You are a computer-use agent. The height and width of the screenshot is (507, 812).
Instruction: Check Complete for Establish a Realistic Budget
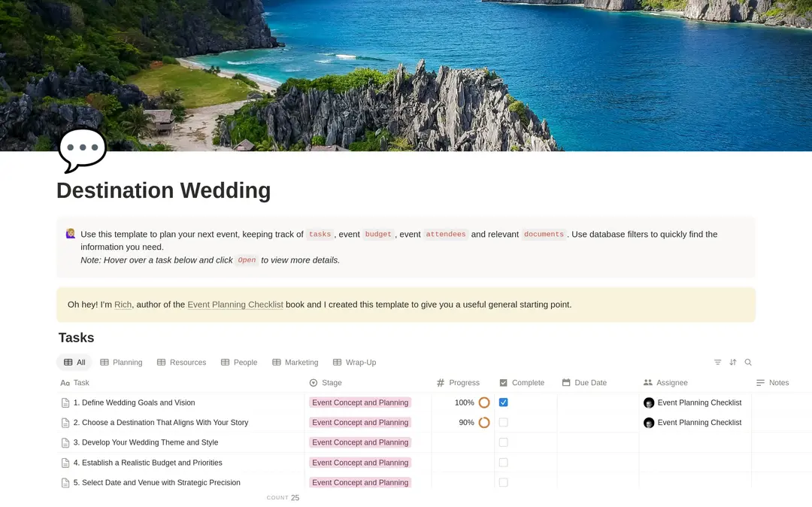coord(503,463)
